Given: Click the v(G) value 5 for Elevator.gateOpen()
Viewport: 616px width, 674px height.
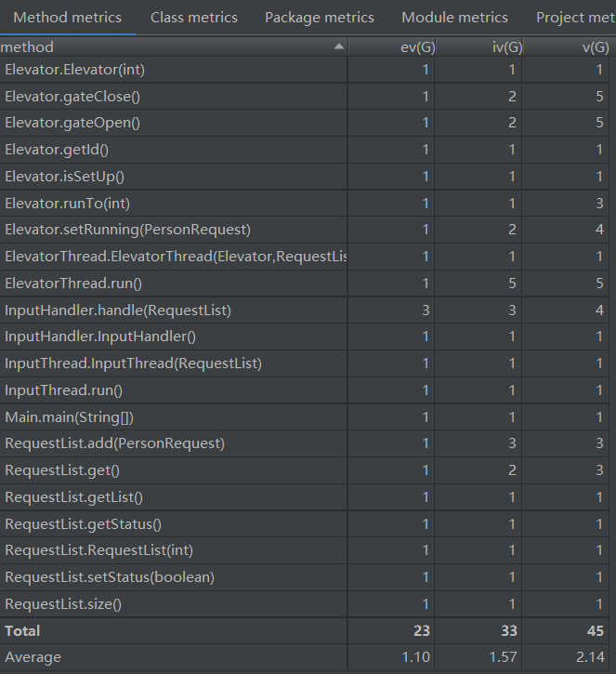Looking at the screenshot, I should [599, 123].
